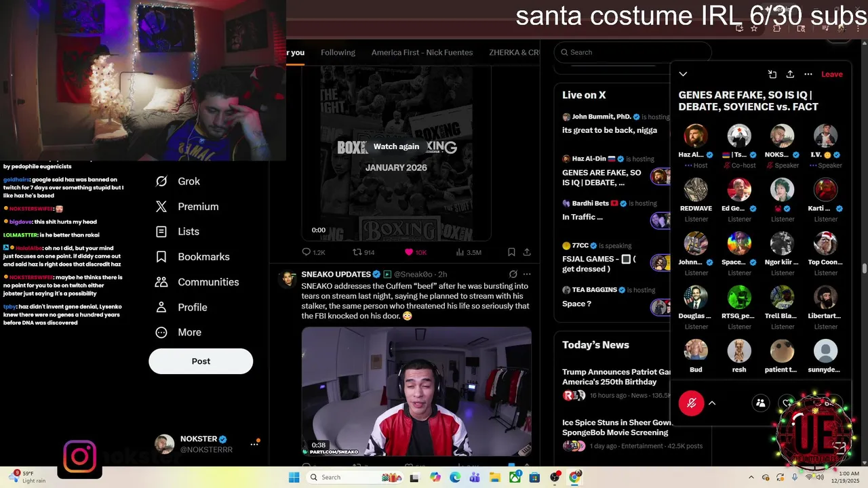The height and width of the screenshot is (488, 868).
Task: Open OBS Studio from the taskbar
Action: click(x=555, y=478)
